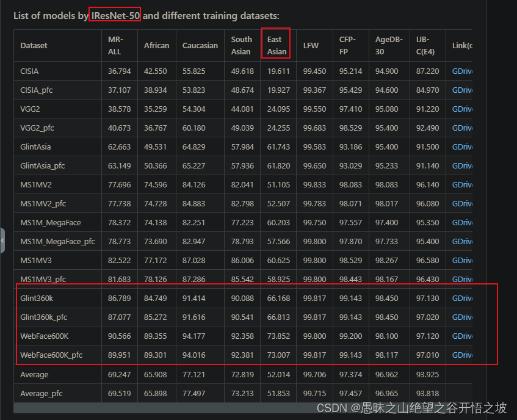Click the African value 85.272
Image resolution: width=517 pixels, height=420 pixels.
point(155,317)
